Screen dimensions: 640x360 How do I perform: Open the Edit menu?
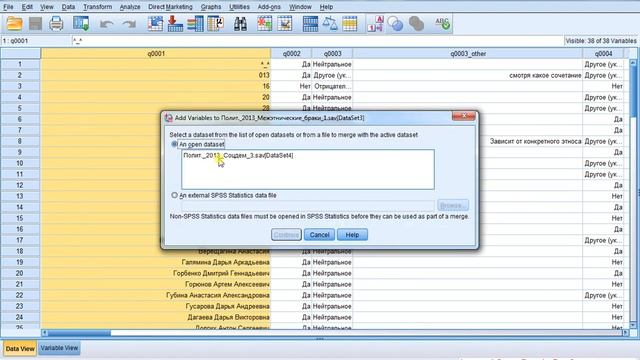pyautogui.click(x=27, y=7)
